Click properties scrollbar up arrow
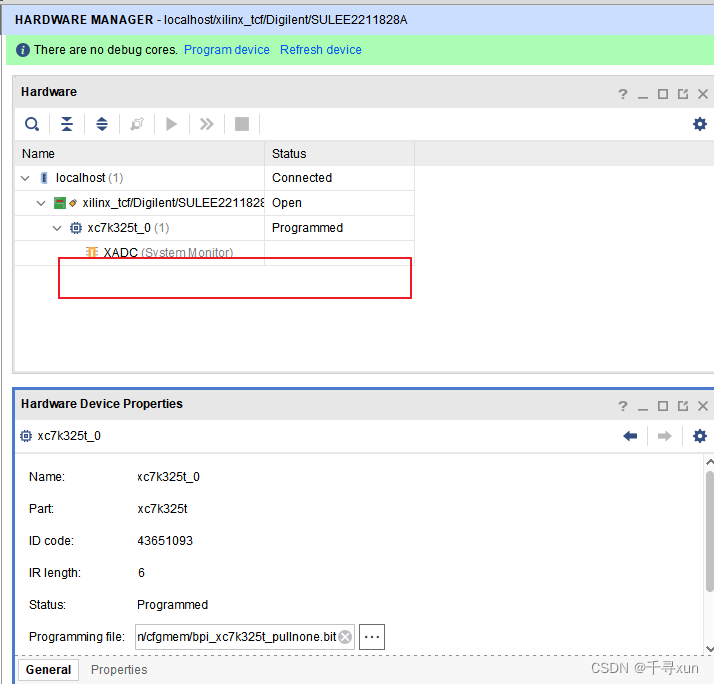This screenshot has width=714, height=684. point(709,462)
